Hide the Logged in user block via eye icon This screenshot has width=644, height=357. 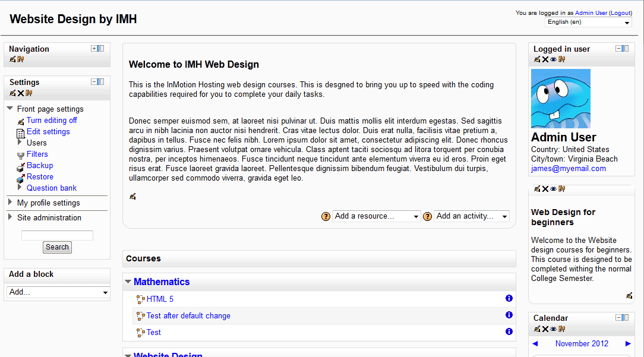coord(553,59)
